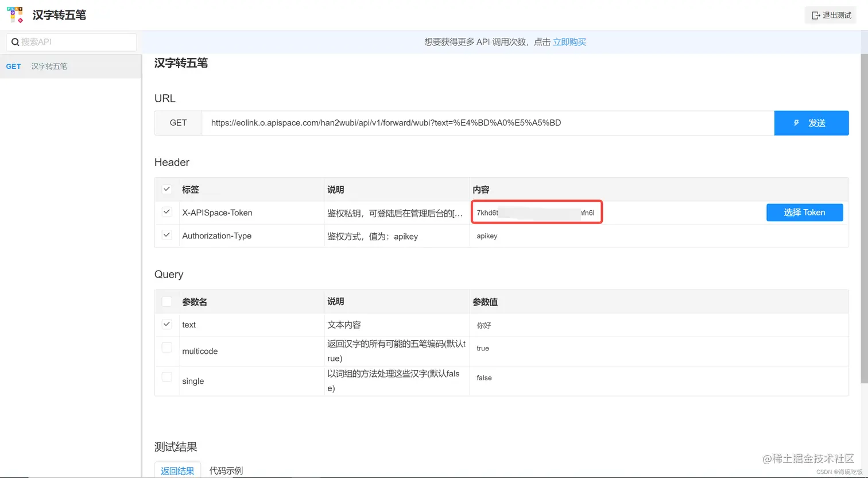Viewport: 868px width, 478px height.
Task: Switch to the 返回结果 tab
Action: pyautogui.click(x=177, y=471)
